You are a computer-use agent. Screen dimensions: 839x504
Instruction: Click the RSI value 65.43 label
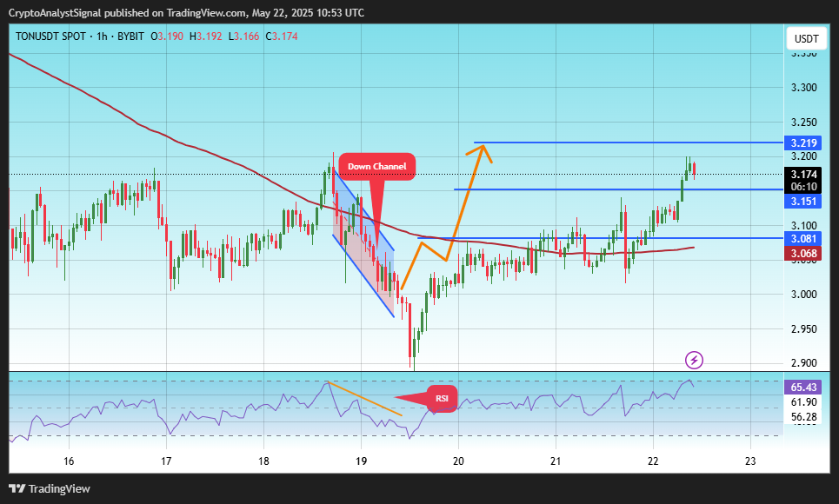point(802,388)
